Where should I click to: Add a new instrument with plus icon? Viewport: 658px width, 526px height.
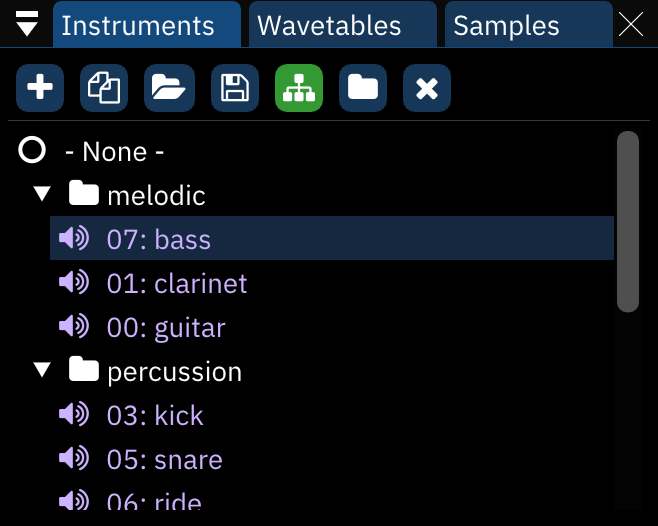click(40, 89)
